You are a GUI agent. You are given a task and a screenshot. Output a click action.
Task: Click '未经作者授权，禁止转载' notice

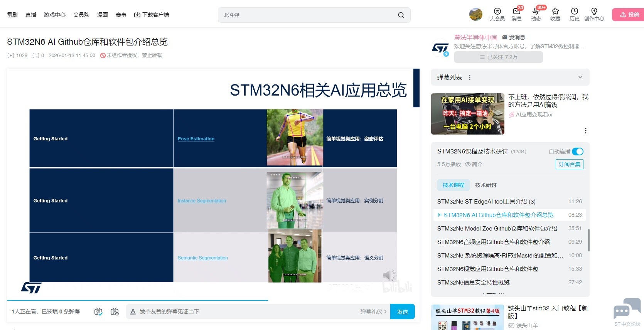point(131,55)
